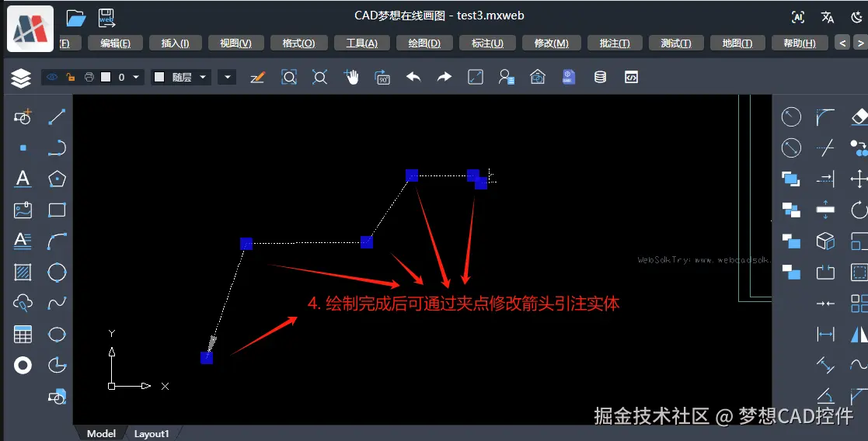Click the pencil edit properties icon
This screenshot has width=868, height=441.
(257, 77)
